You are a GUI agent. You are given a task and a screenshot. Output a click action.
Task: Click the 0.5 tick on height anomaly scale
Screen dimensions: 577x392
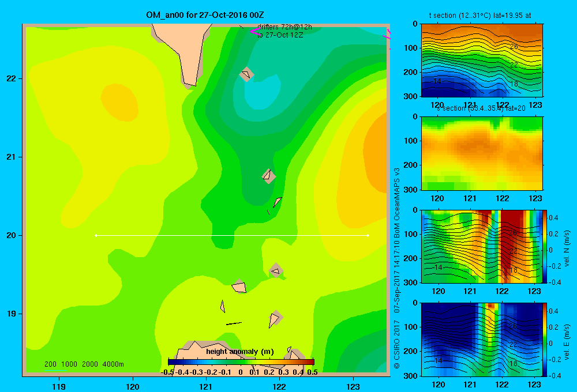point(312,372)
